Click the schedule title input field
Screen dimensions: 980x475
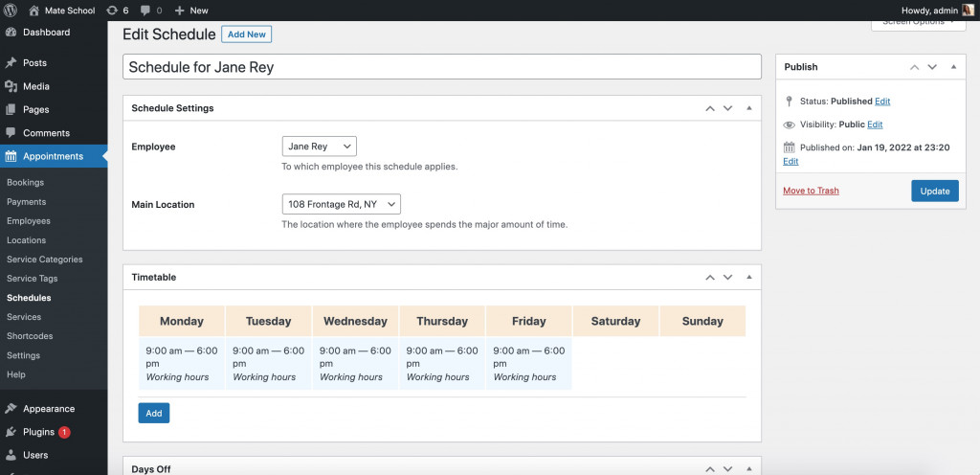pyautogui.click(x=441, y=67)
